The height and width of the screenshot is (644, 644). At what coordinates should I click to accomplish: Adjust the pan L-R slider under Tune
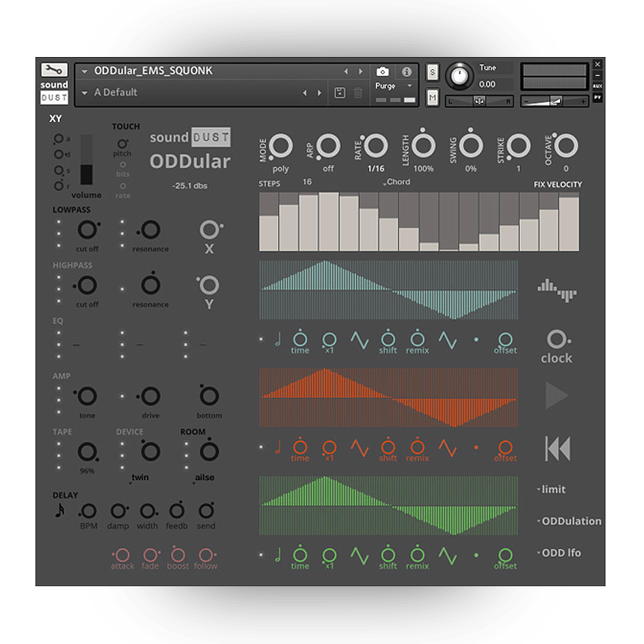coord(479,101)
